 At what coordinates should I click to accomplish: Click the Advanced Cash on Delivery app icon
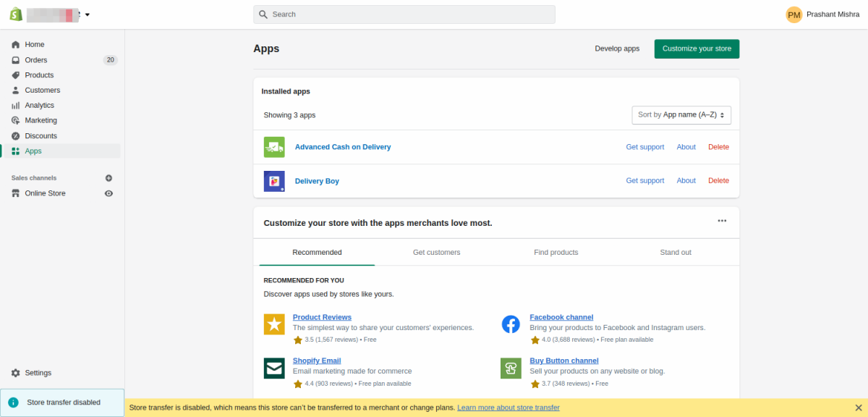pyautogui.click(x=274, y=147)
